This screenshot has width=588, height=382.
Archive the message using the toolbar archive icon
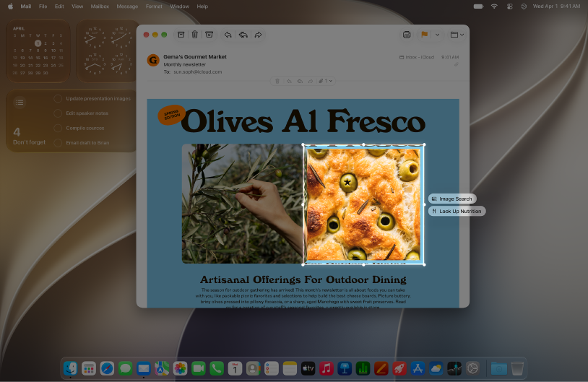(181, 35)
